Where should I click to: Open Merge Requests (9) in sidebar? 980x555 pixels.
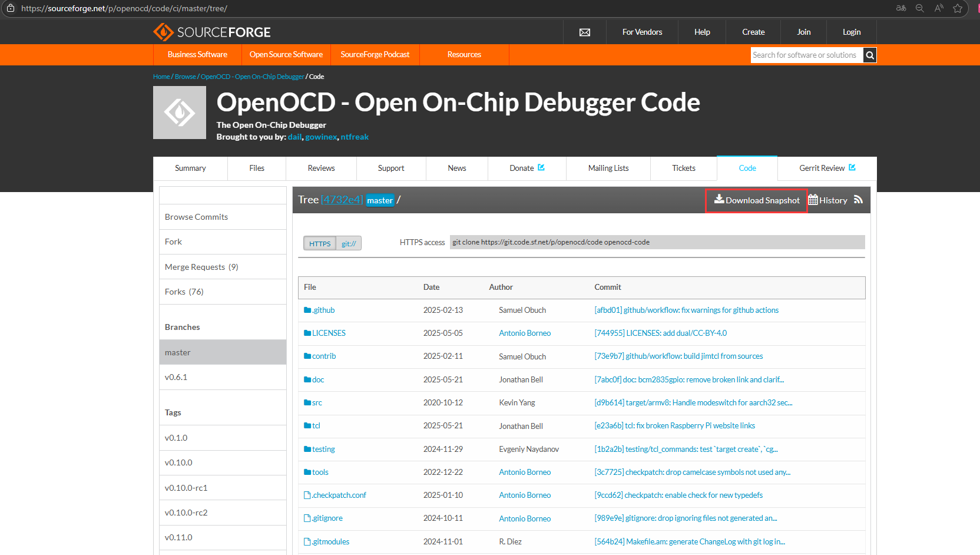pos(223,267)
